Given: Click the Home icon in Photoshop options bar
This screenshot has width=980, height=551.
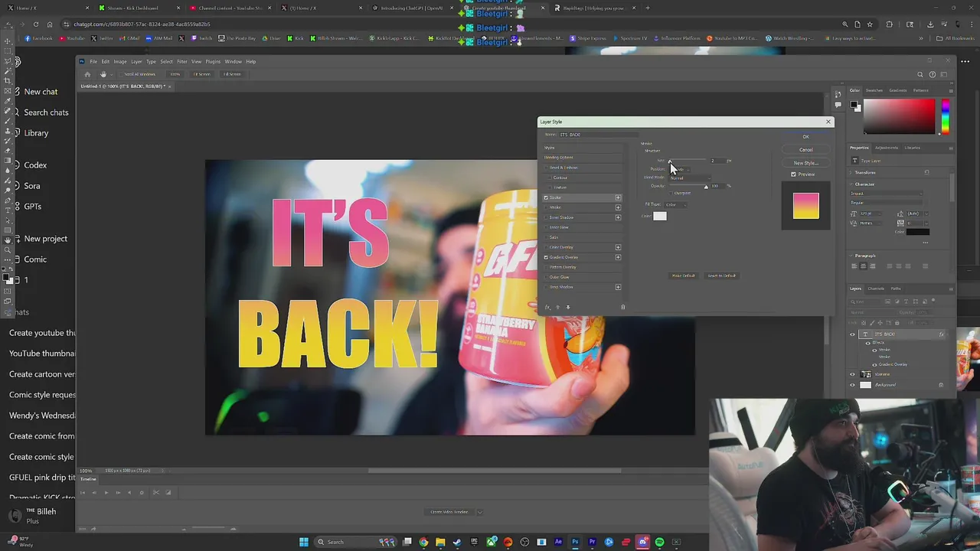Looking at the screenshot, I should point(87,74).
